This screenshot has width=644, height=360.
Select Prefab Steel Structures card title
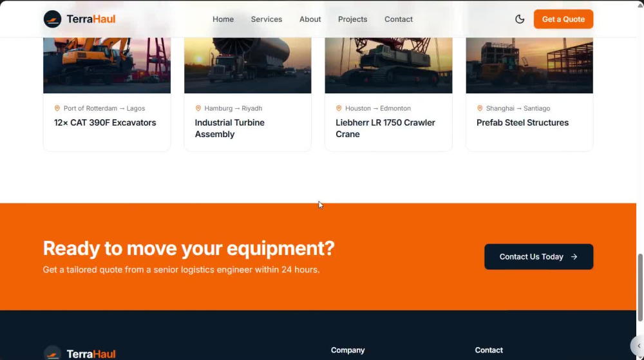(x=522, y=123)
